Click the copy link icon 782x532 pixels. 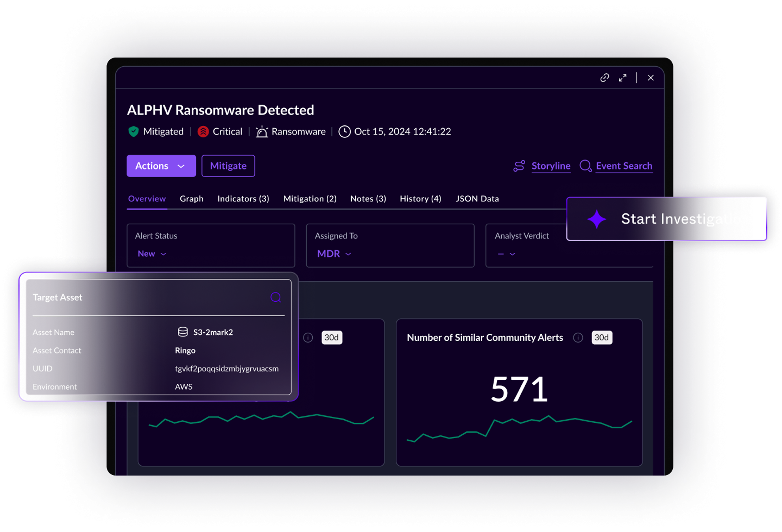pyautogui.click(x=605, y=78)
